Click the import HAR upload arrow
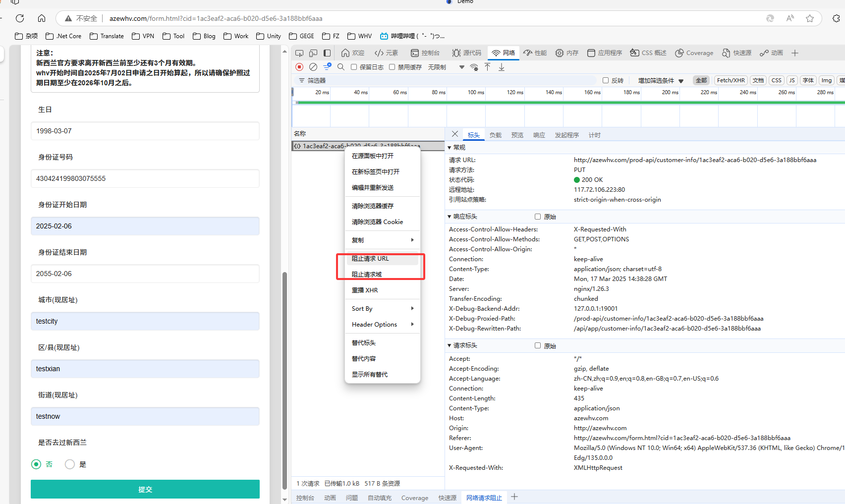This screenshot has height=504, width=845. coord(488,67)
